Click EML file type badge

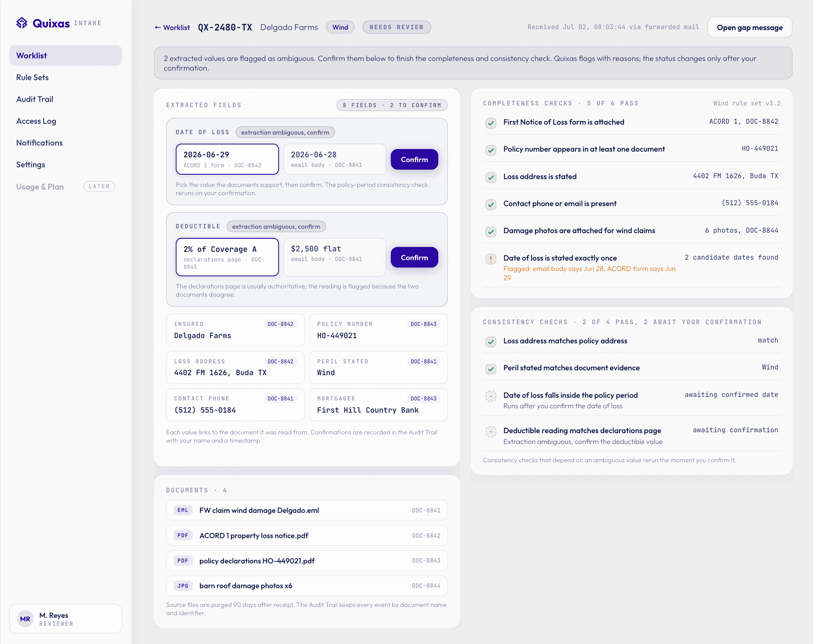[183, 510]
